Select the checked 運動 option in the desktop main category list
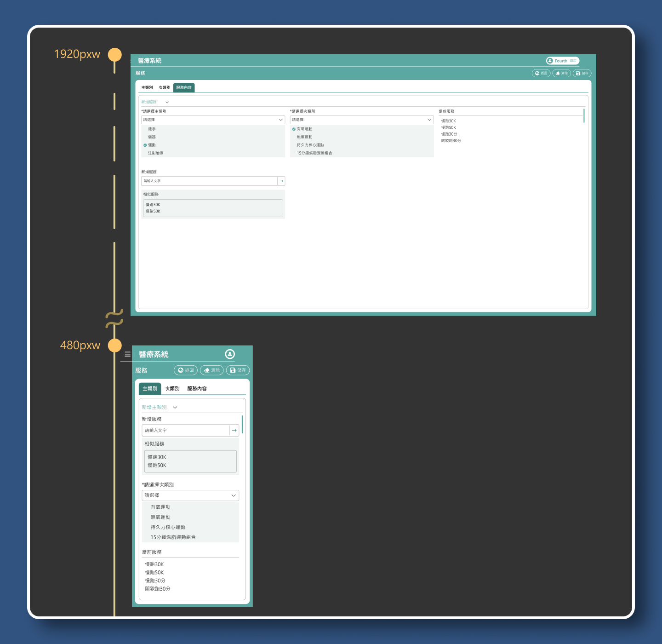The height and width of the screenshot is (644, 662). tap(152, 145)
